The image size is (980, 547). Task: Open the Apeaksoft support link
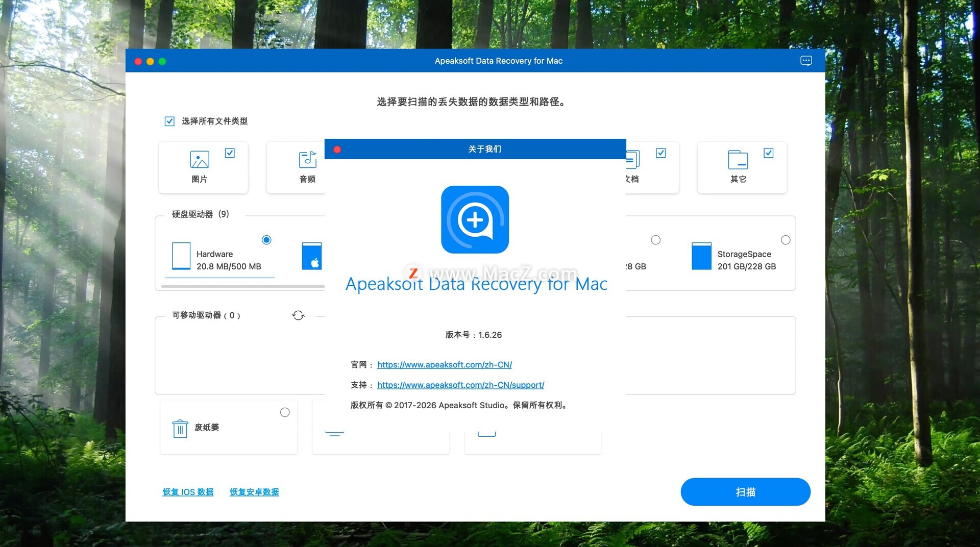point(460,385)
